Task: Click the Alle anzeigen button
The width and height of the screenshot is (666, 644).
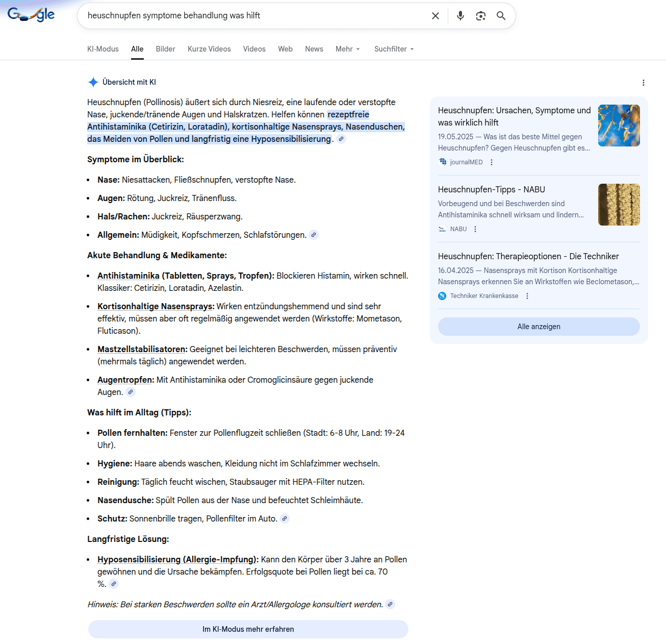Action: [x=539, y=327]
